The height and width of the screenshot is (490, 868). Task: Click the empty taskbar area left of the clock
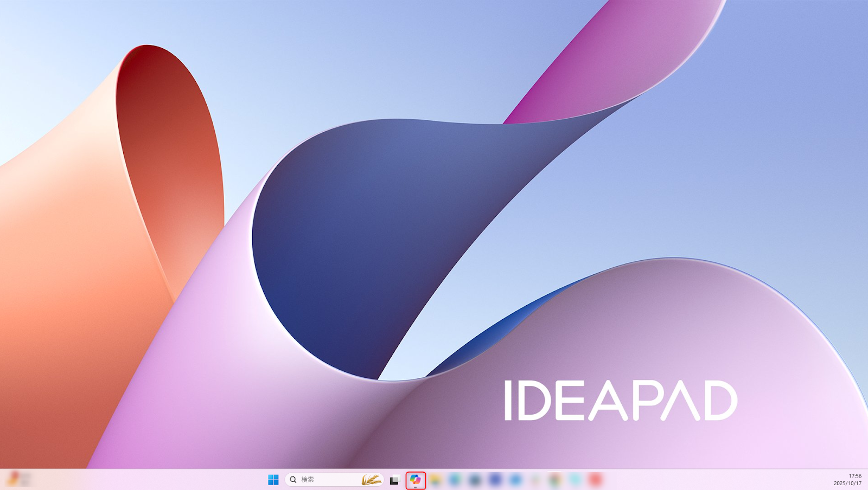(732, 480)
